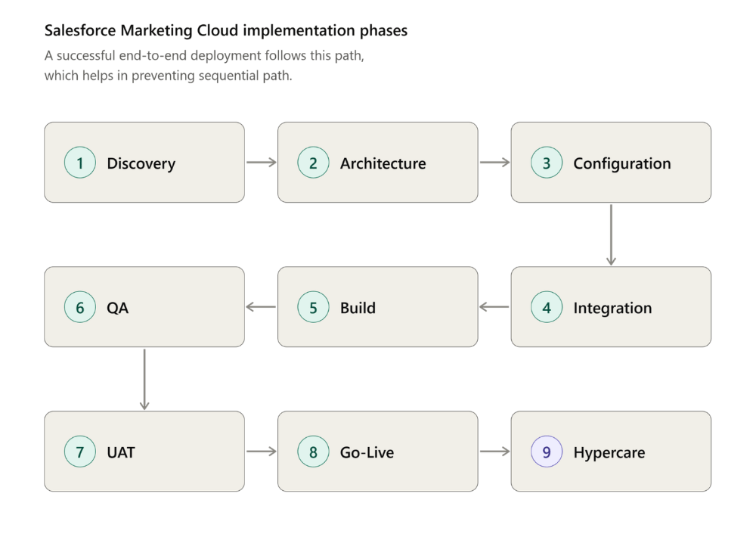Click the number 2 circle badge
This screenshot has width=756, height=534.
[314, 163]
